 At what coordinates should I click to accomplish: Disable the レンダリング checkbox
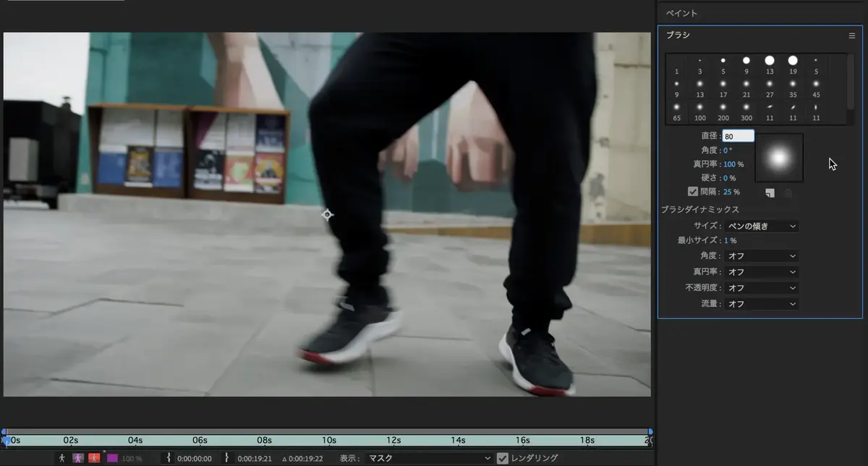[x=503, y=458]
